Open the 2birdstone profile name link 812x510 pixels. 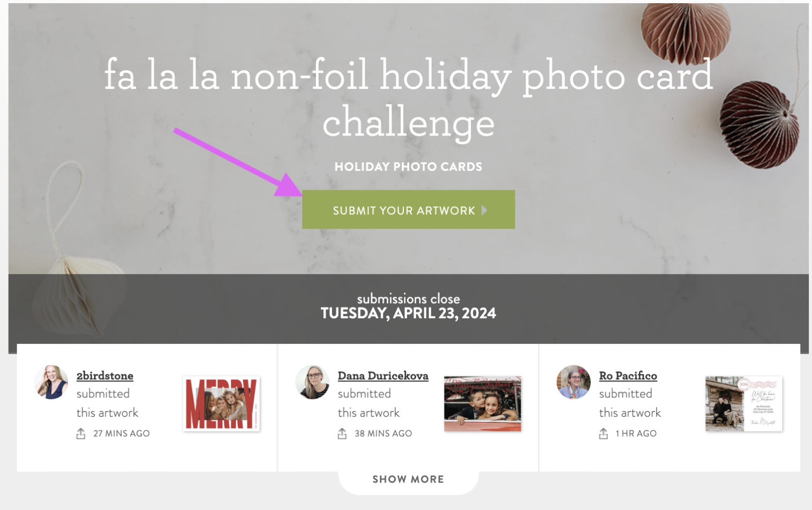point(105,376)
